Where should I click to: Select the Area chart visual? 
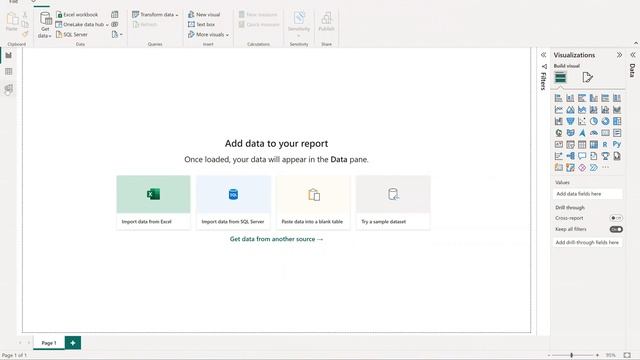(570, 110)
